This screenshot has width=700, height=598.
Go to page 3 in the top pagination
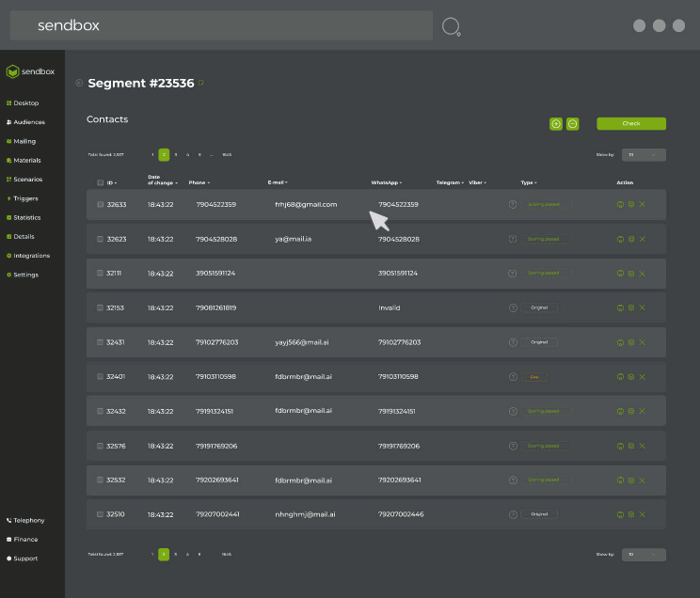tap(176, 155)
